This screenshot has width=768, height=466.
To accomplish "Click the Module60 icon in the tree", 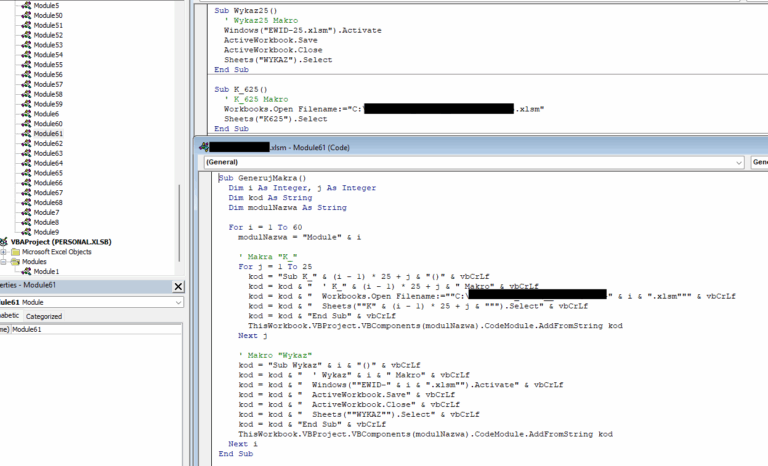I will 25,124.
